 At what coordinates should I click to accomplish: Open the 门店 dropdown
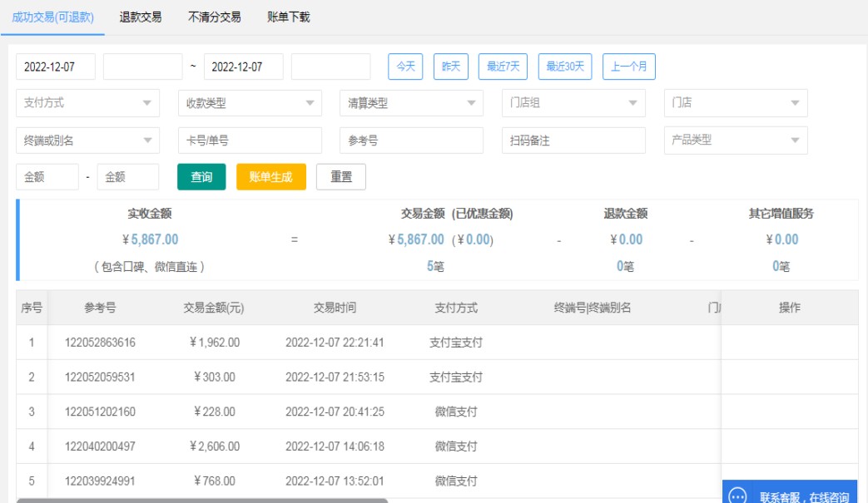[735, 103]
